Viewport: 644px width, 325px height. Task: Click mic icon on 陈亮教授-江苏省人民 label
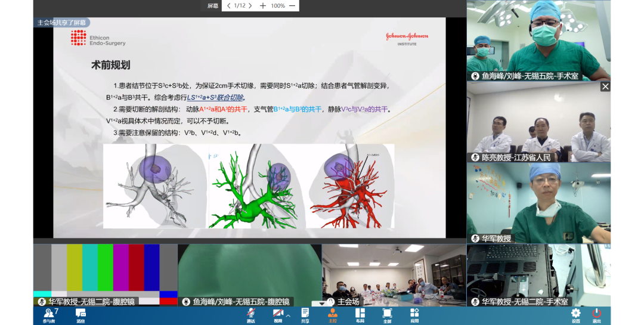point(475,157)
